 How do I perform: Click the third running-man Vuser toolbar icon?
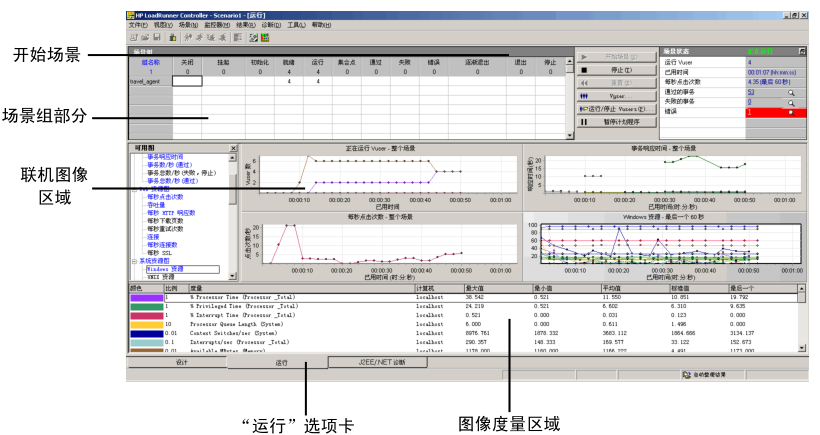click(x=211, y=37)
